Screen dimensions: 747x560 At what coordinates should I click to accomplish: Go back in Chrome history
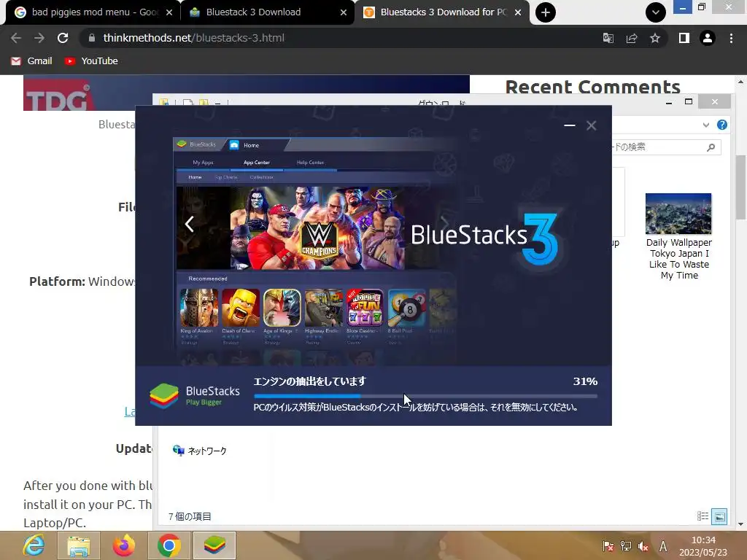16,38
